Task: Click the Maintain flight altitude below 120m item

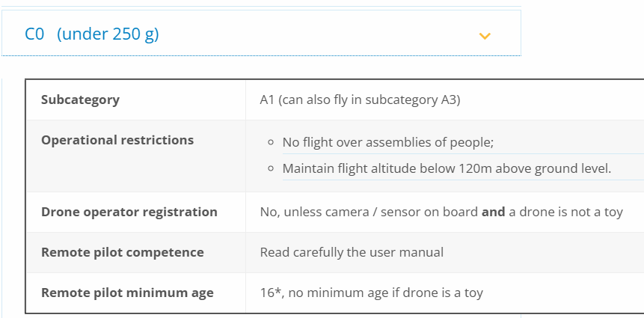Action: [447, 168]
